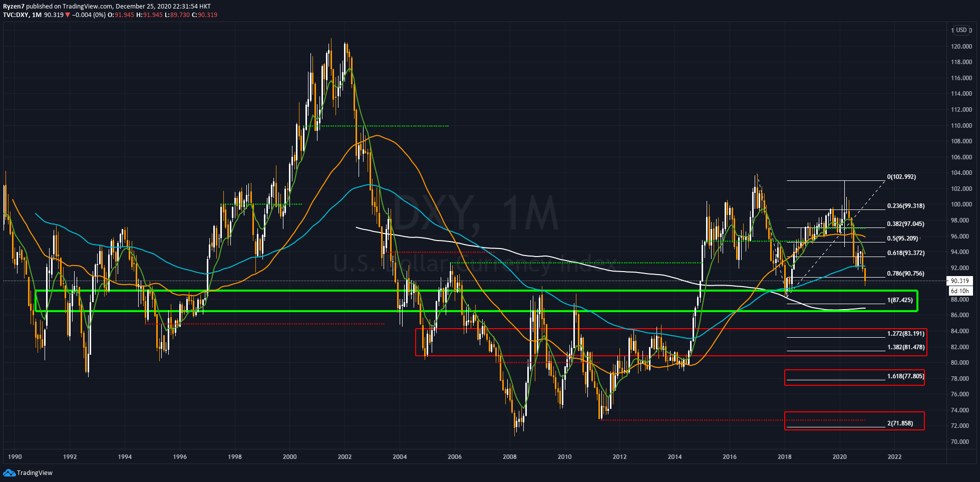Image resolution: width=980 pixels, height=482 pixels.
Task: Click 96.000 on the price axis
Action: tap(961, 236)
